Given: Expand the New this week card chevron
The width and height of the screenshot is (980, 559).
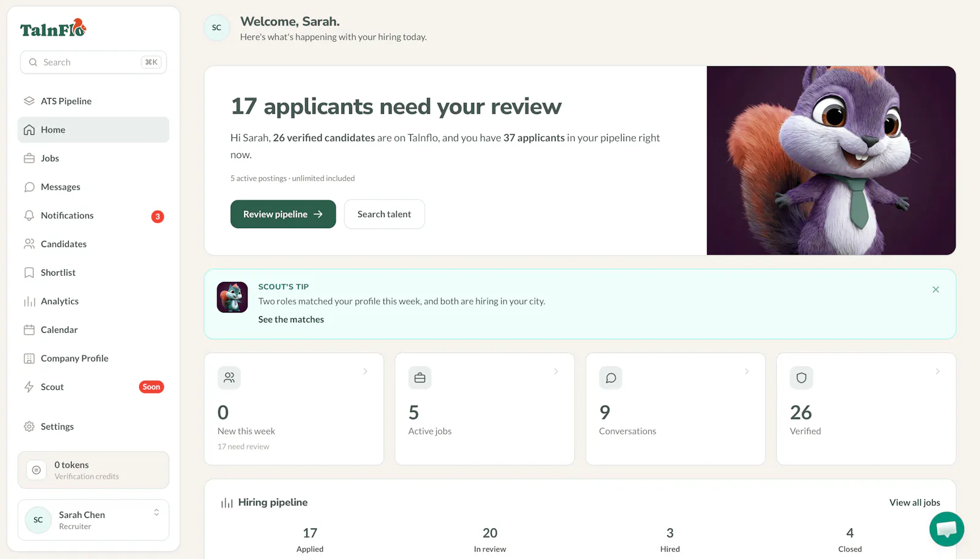Looking at the screenshot, I should coord(365,371).
